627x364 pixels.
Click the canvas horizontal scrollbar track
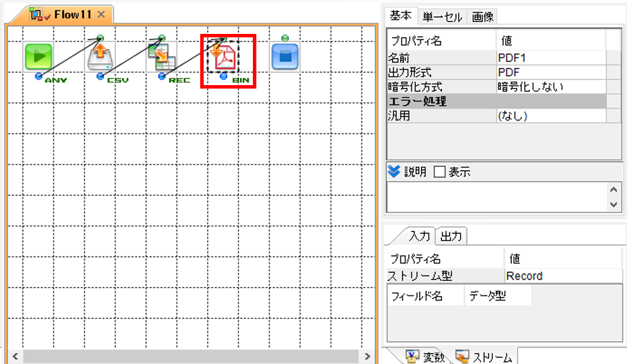point(191,356)
